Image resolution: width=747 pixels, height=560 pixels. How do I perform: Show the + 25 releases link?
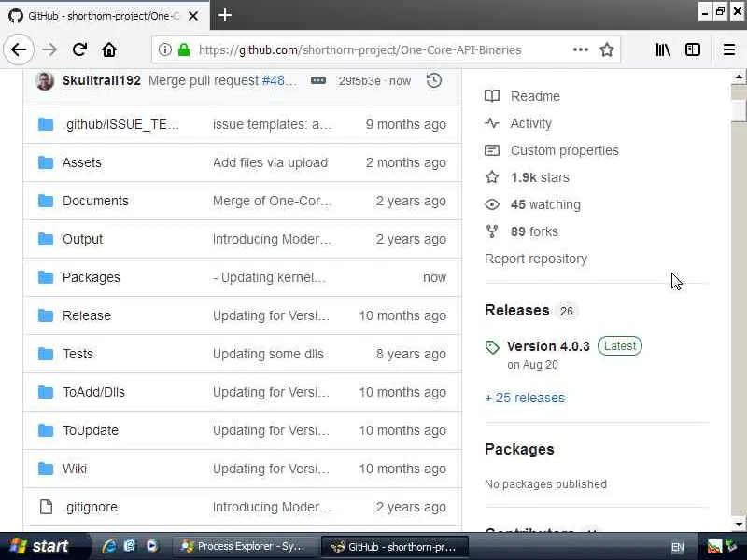525,398
